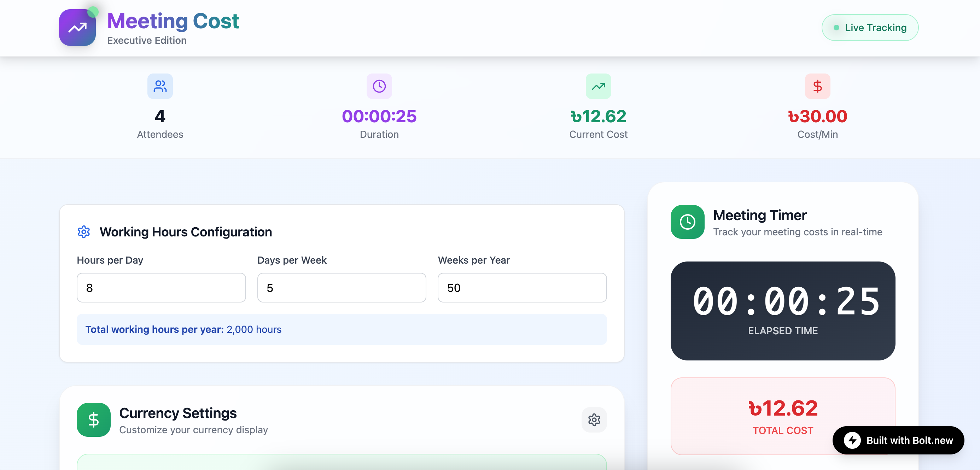The width and height of the screenshot is (980, 470).
Task: Click the Days per Week input field
Action: (x=341, y=288)
